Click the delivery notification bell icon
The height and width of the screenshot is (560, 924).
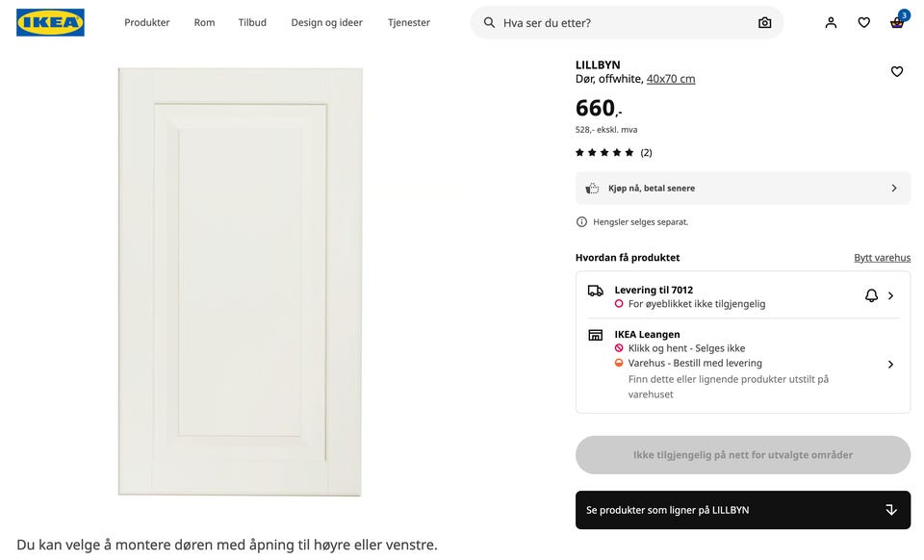pyautogui.click(x=871, y=295)
